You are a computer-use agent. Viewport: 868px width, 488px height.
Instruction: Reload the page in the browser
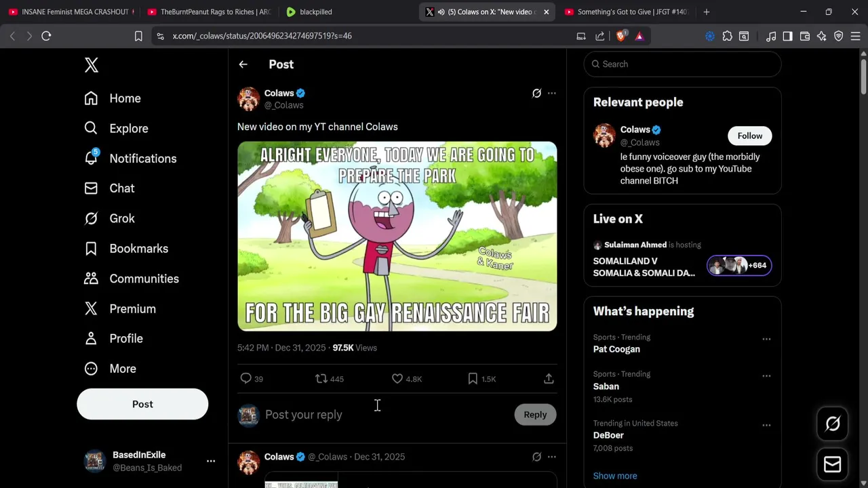[x=46, y=36]
